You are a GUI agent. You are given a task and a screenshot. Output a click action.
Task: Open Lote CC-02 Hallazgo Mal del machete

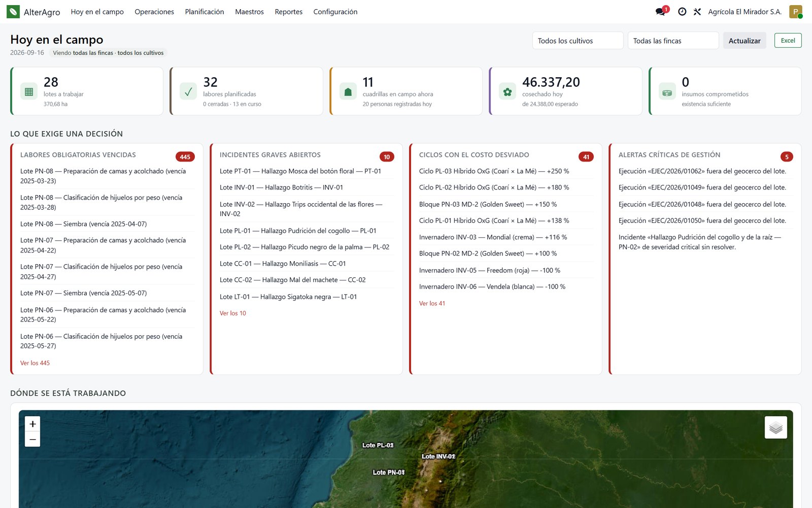[x=307, y=280]
